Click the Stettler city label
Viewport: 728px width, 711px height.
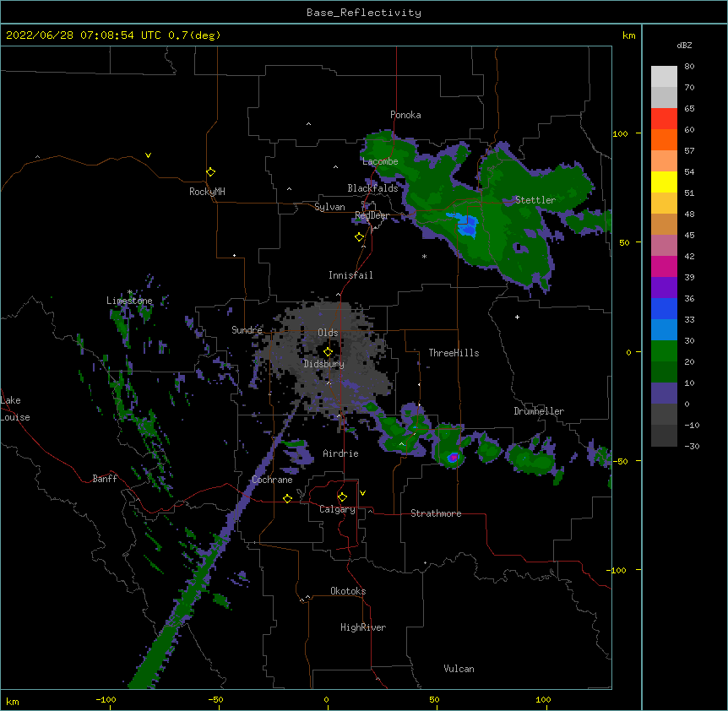coord(535,200)
